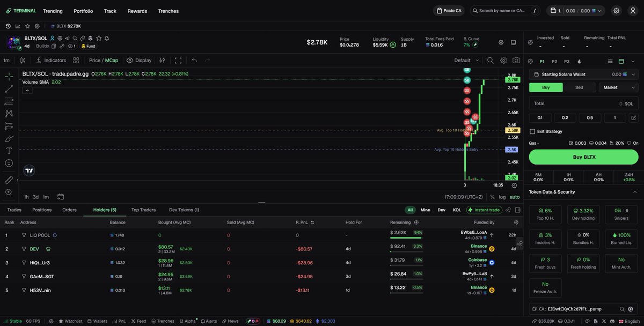Screen dimensions: 644x326
Task: Click the Paste CA button
Action: point(449,11)
